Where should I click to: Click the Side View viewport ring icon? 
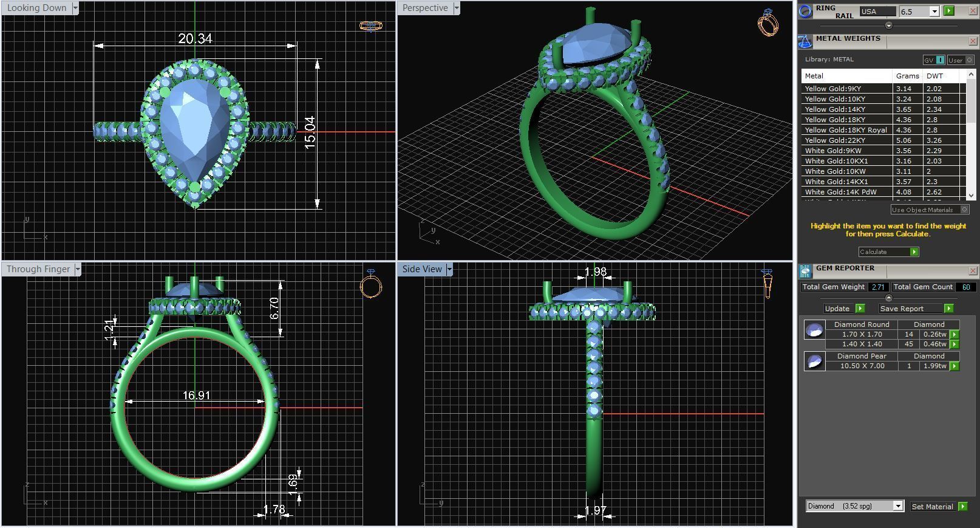(767, 284)
